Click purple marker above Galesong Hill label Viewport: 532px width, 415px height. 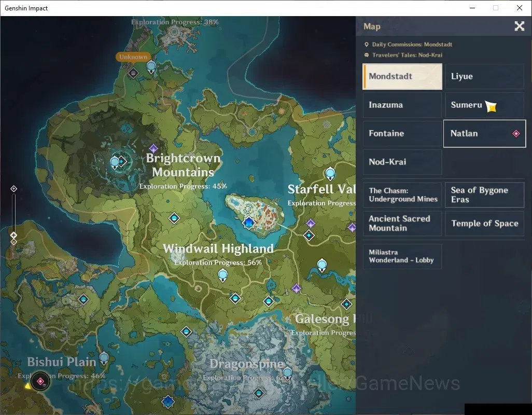[297, 288]
